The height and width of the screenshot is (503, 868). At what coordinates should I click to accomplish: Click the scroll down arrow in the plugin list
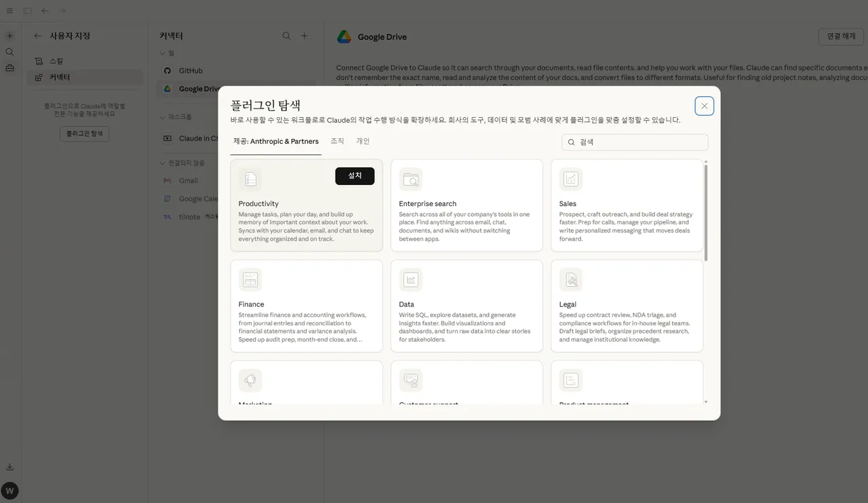click(705, 401)
